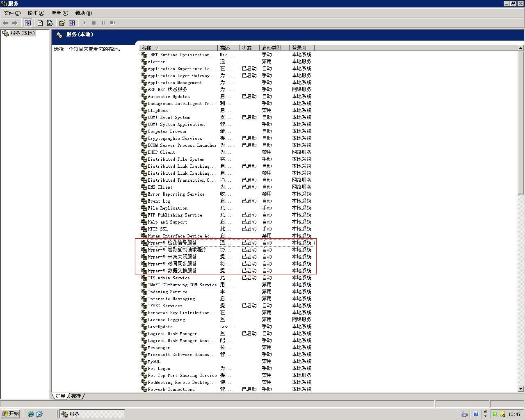The image size is (525, 420).
Task: Select 服务(本地) in the console tree
Action: [23, 33]
